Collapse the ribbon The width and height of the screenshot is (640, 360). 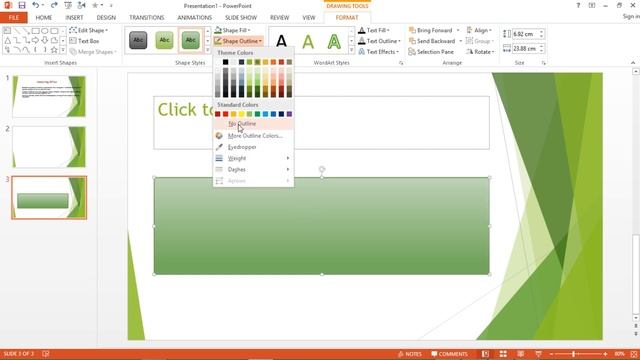(633, 63)
